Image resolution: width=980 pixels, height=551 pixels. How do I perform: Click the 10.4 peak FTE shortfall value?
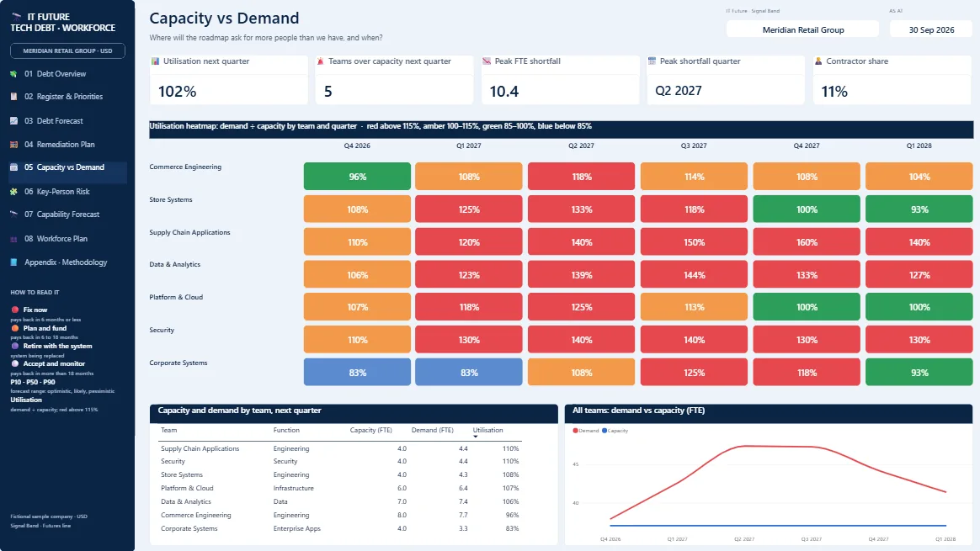[x=503, y=91]
